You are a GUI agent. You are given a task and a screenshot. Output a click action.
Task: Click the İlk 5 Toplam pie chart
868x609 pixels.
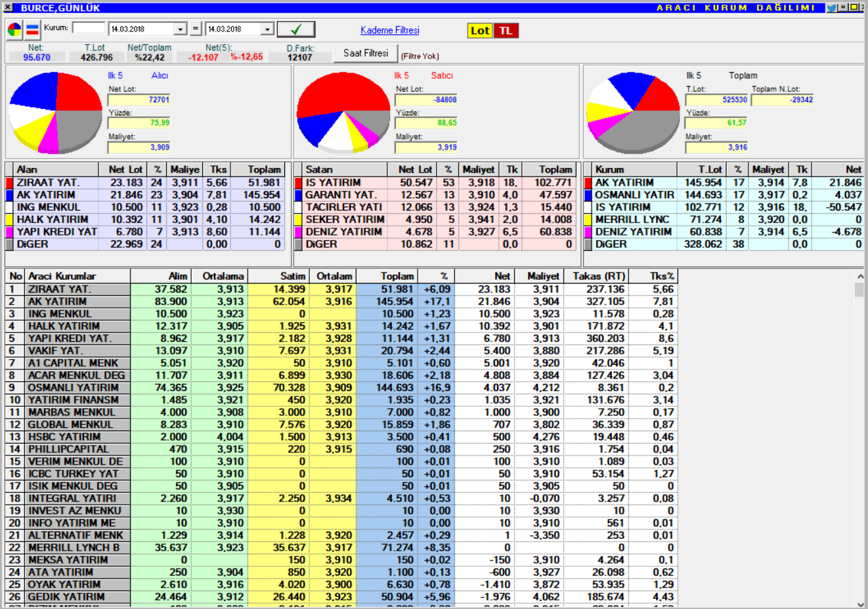coord(633,113)
